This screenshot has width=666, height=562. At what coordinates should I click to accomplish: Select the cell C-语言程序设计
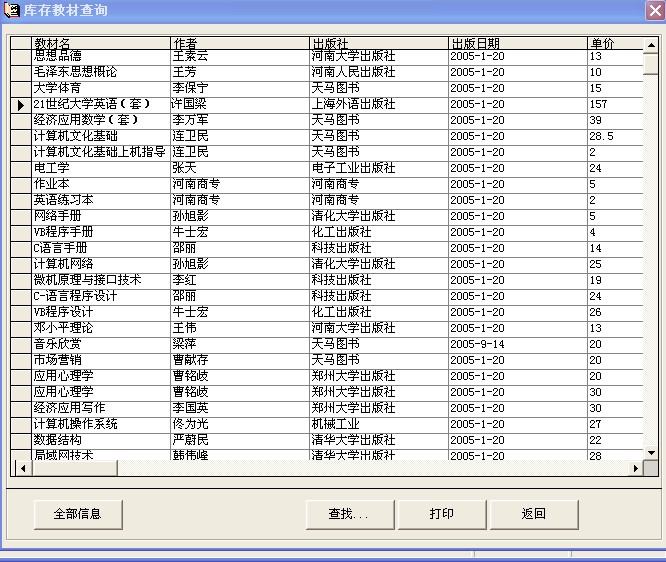point(101,297)
